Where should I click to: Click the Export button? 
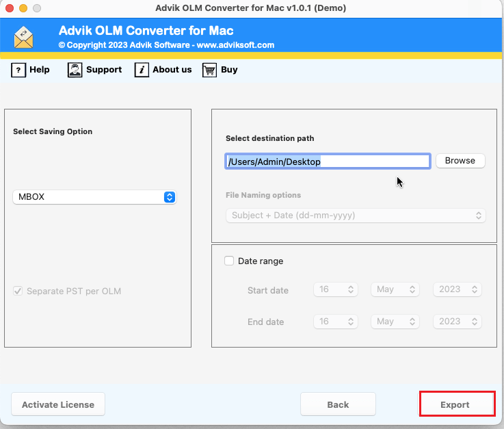point(457,404)
